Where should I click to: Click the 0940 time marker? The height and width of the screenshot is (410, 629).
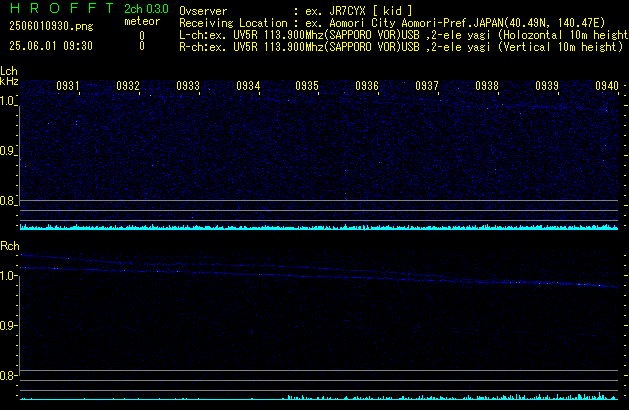[x=607, y=86]
